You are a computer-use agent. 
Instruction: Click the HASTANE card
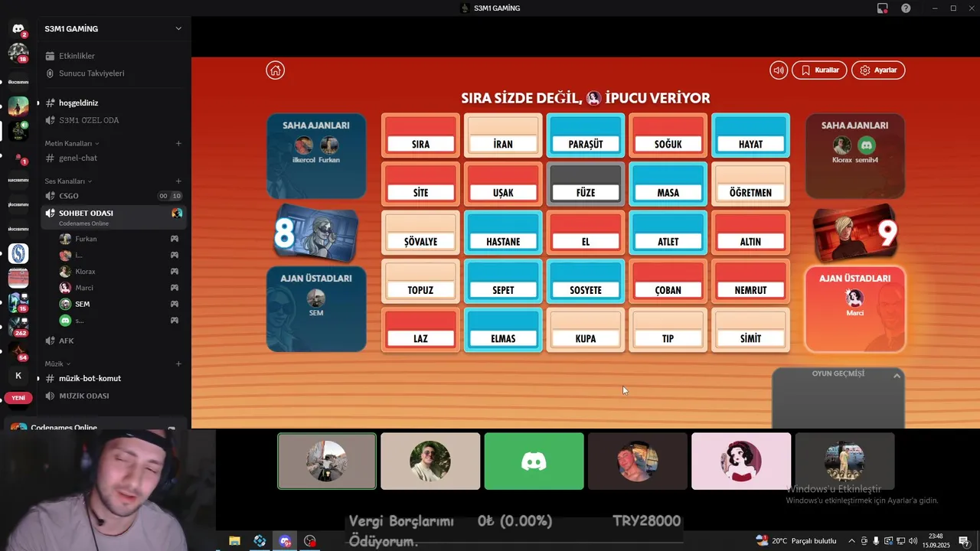(503, 233)
